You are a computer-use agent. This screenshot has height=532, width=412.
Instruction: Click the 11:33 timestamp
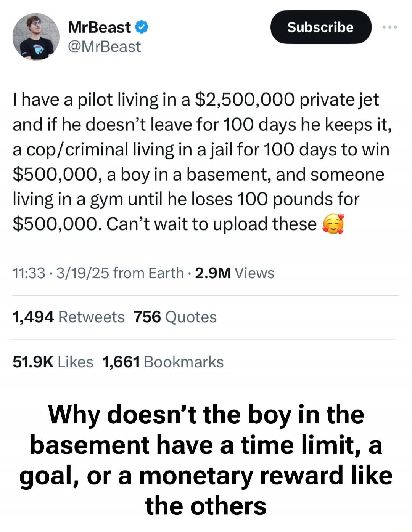(x=29, y=273)
